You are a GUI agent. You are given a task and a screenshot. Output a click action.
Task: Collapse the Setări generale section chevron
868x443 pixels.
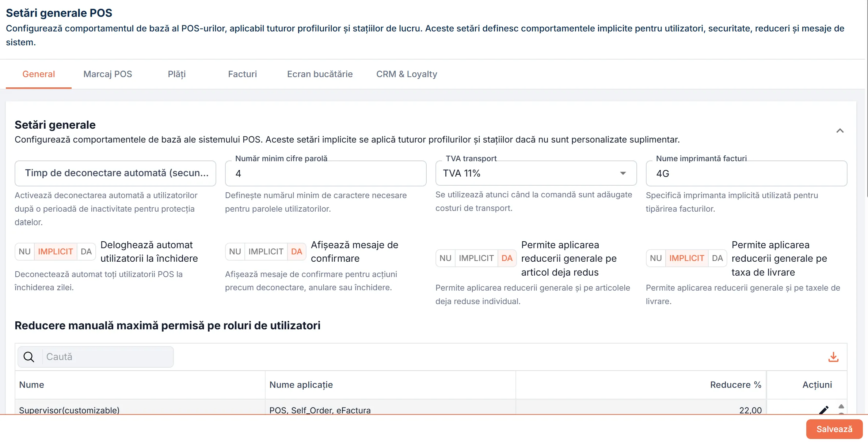(x=840, y=131)
